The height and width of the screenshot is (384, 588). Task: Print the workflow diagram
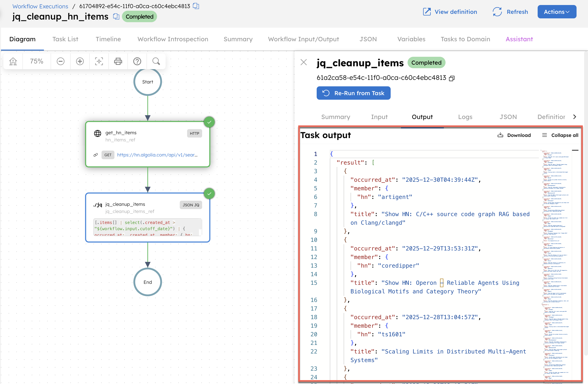pos(118,61)
